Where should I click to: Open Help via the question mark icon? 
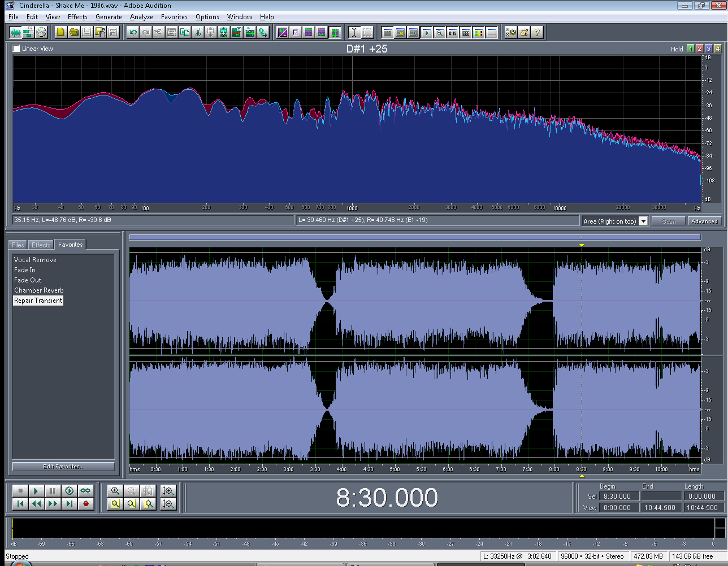pyautogui.click(x=537, y=32)
